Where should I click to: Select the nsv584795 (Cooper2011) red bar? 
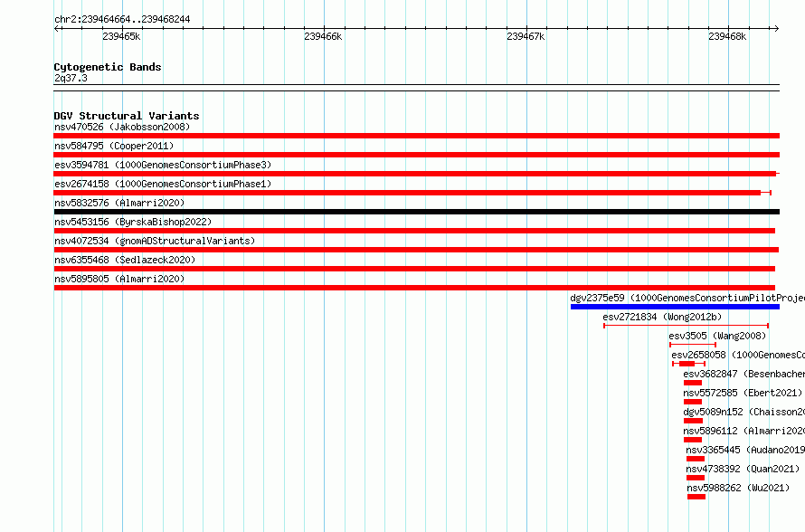pos(416,155)
